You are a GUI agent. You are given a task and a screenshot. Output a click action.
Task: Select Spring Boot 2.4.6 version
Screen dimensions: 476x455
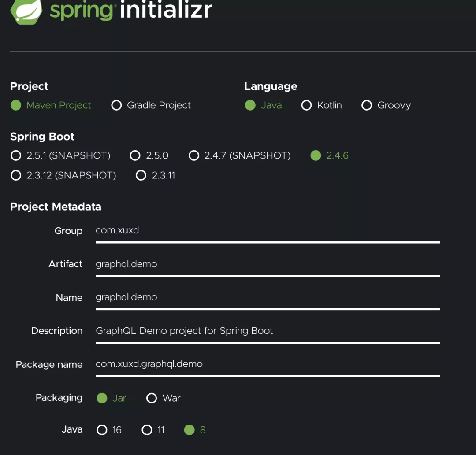pyautogui.click(x=316, y=155)
